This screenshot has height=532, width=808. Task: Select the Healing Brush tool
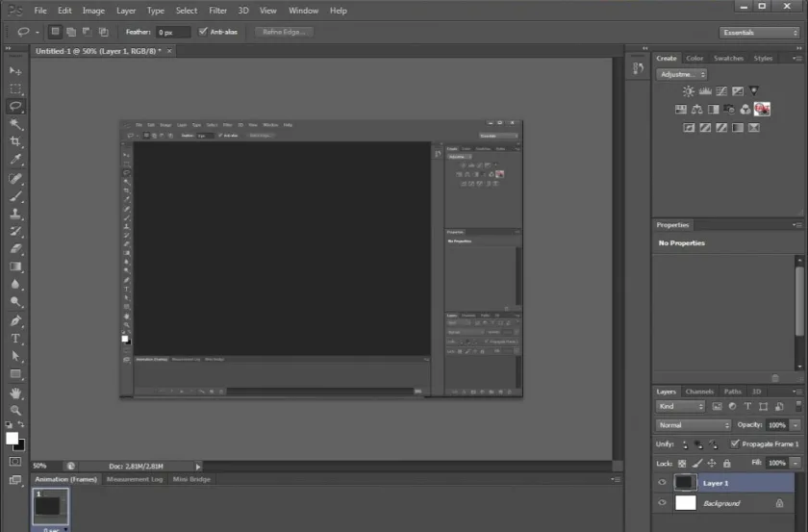tap(15, 178)
